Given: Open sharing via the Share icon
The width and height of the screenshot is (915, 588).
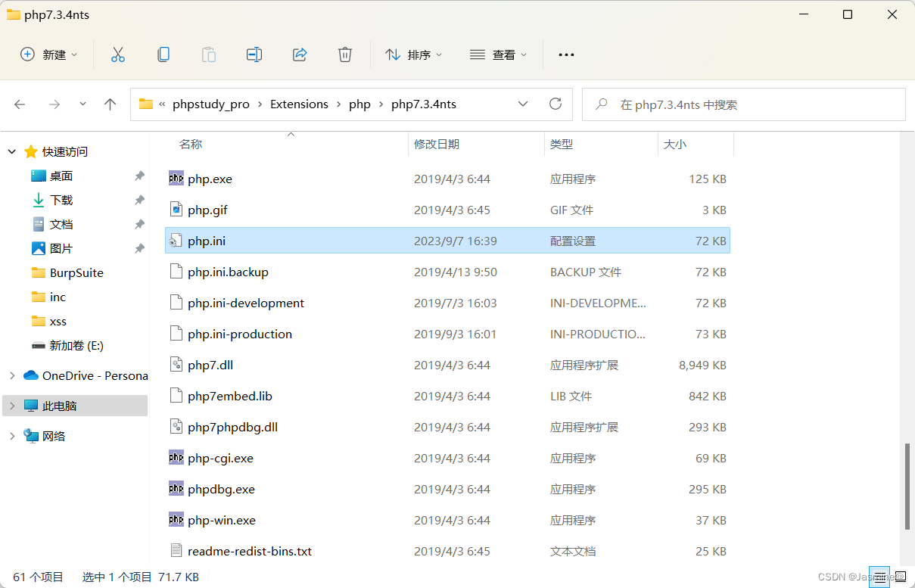Looking at the screenshot, I should pyautogui.click(x=300, y=54).
